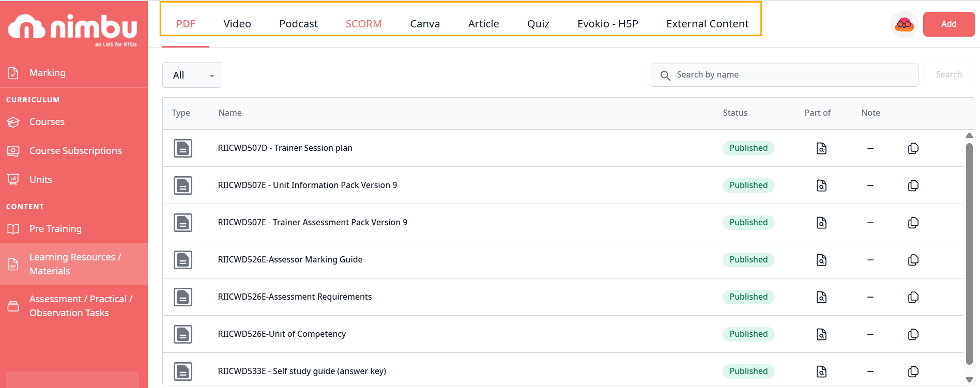This screenshot has height=388, width=980.
Task: Click the Courses graduation cap icon
Action: 13,122
